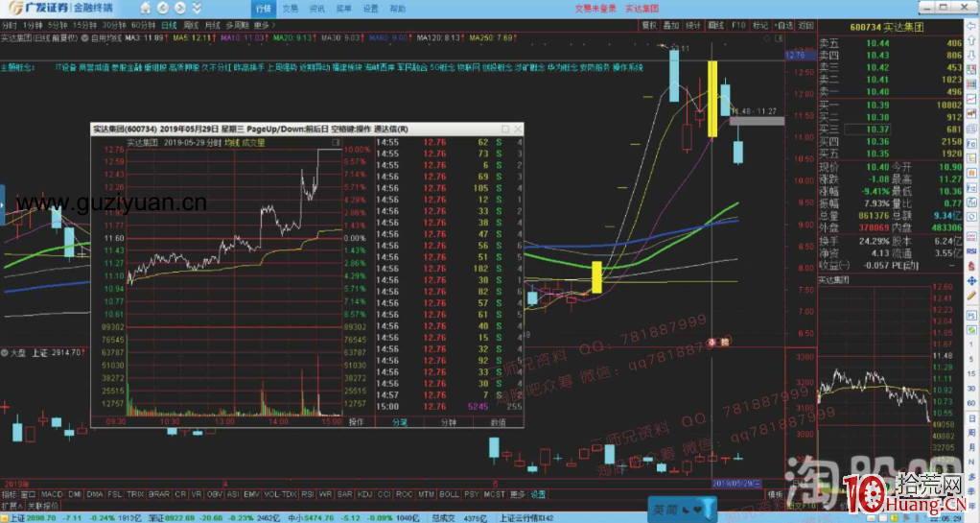Click the F10 toolbar button
Screen dimensions: 980x523
pos(738,26)
